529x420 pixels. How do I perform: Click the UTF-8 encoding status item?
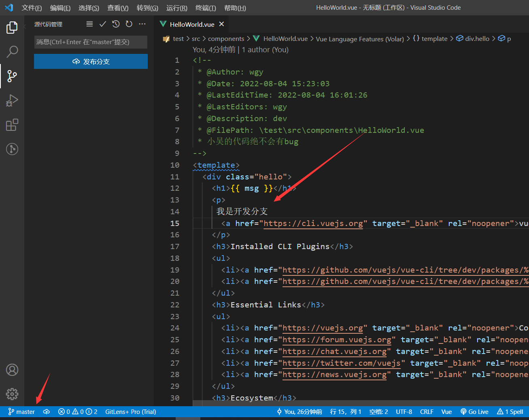404,412
